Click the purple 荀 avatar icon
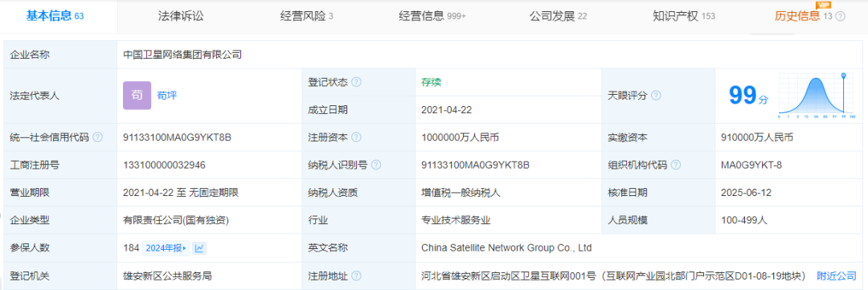 [x=137, y=95]
